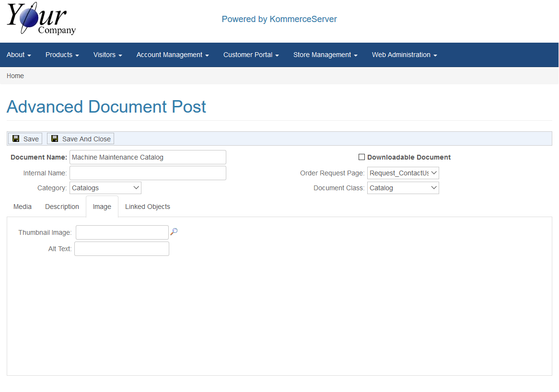
Task: Go to the Home breadcrumb link
Action: [15, 76]
